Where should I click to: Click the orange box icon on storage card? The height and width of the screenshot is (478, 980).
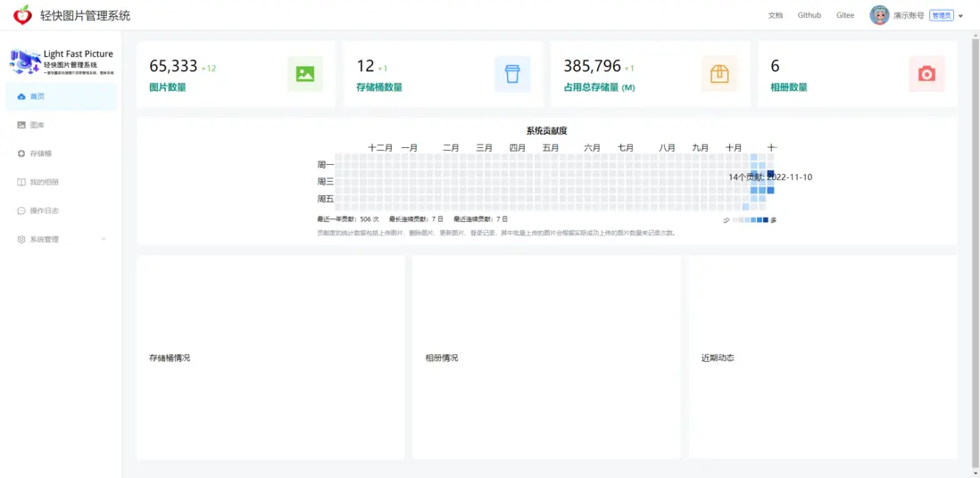point(719,74)
